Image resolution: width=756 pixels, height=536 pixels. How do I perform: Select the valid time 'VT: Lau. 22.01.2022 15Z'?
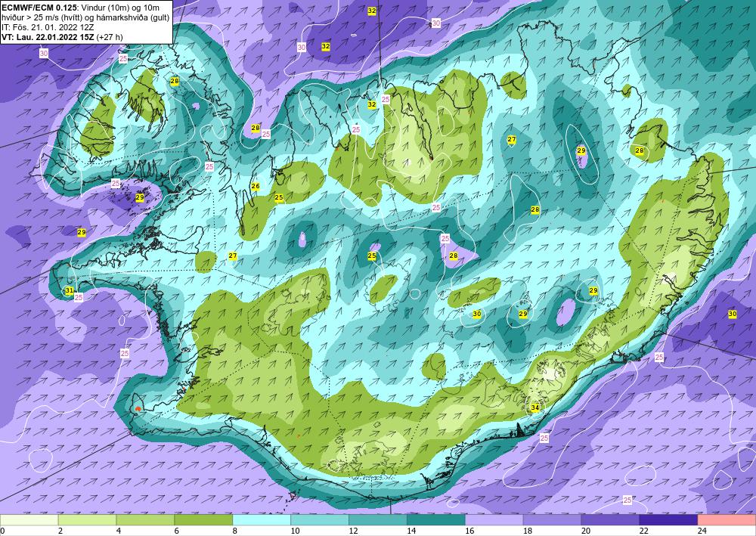(48, 37)
